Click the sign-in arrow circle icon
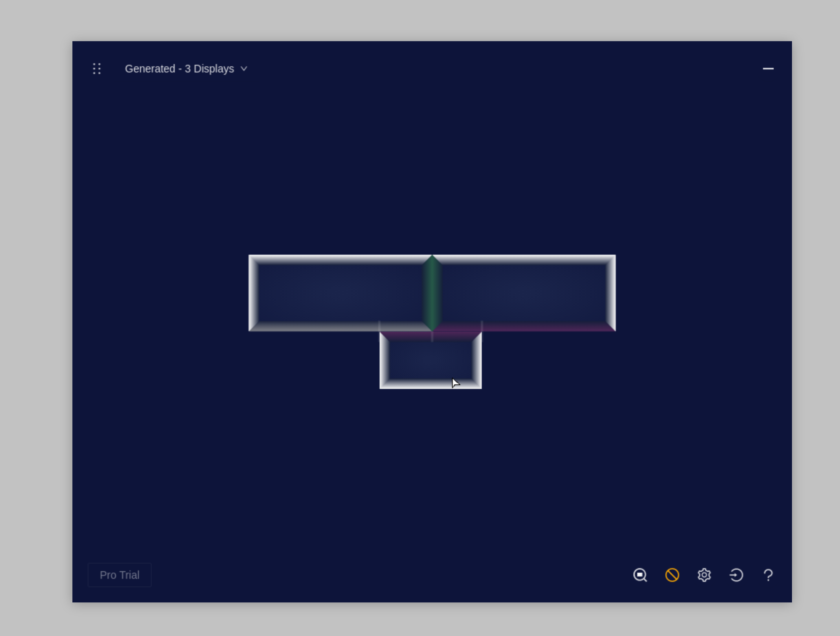 pyautogui.click(x=736, y=575)
